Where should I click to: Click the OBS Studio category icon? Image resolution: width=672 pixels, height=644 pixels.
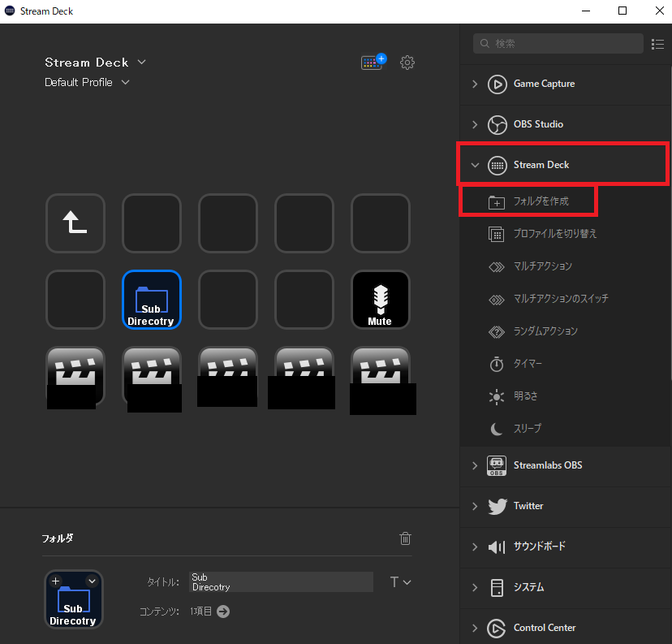[498, 125]
